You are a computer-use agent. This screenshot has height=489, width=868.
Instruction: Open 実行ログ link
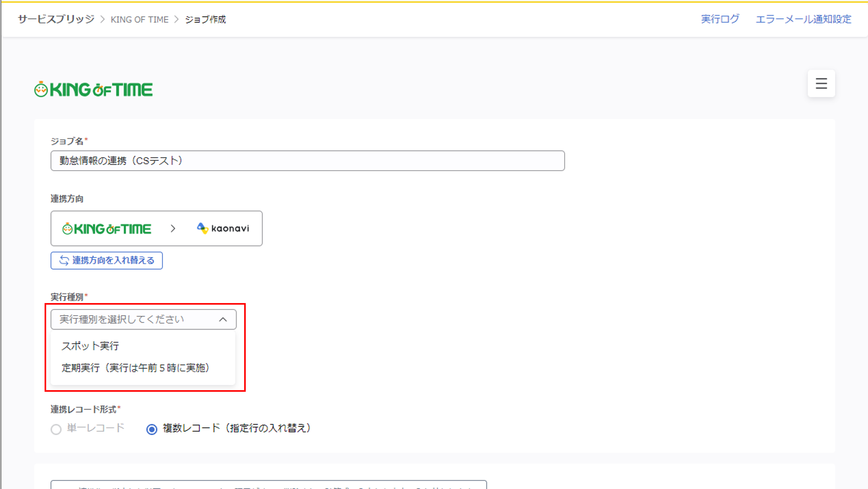pos(720,19)
